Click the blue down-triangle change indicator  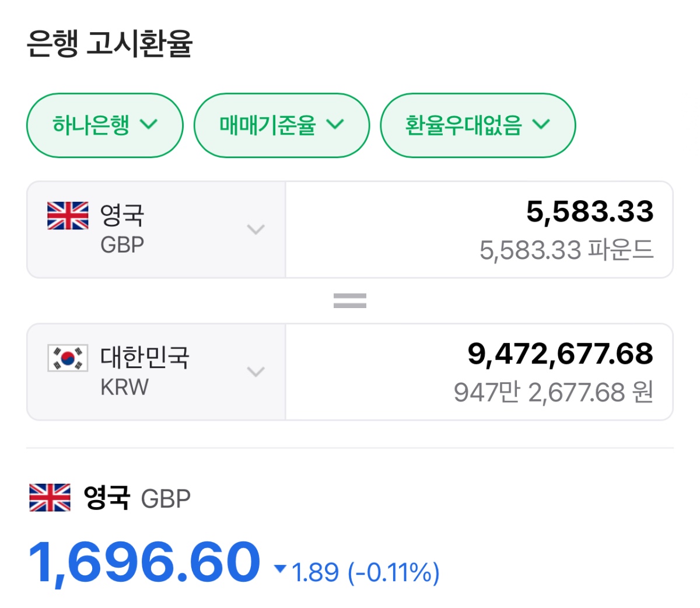coord(280,568)
